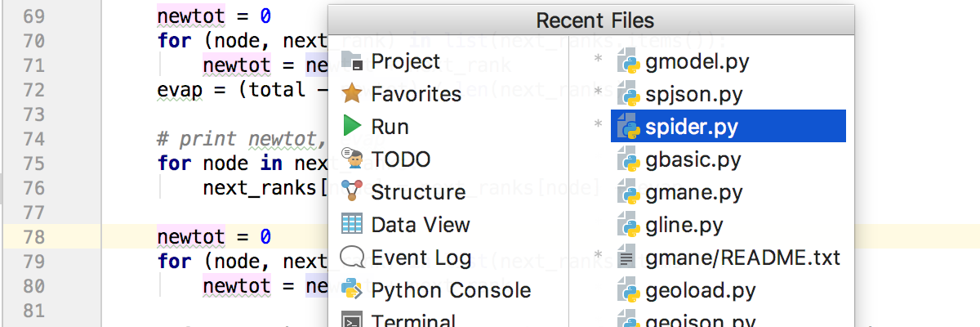Click the Favorites star icon

coord(352,93)
